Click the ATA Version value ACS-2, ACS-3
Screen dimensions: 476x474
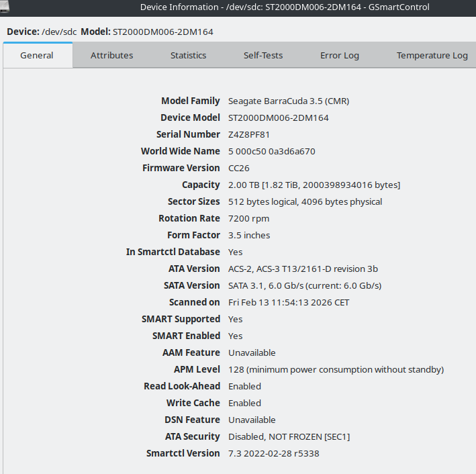pyautogui.click(x=303, y=269)
